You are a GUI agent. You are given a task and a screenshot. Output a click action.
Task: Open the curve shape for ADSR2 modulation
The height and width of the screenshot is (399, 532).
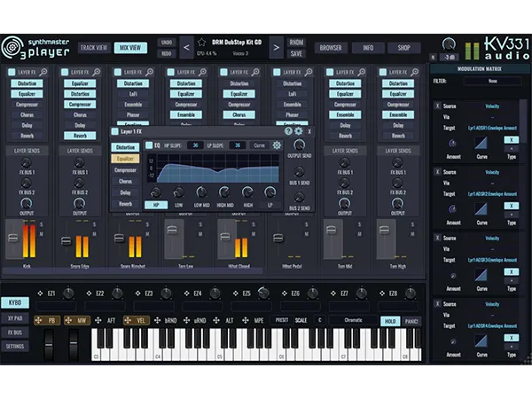pos(481,209)
